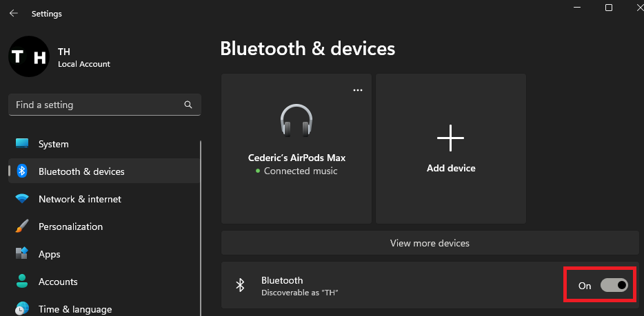
Task: Click the back arrow in Settings header
Action: tap(13, 13)
